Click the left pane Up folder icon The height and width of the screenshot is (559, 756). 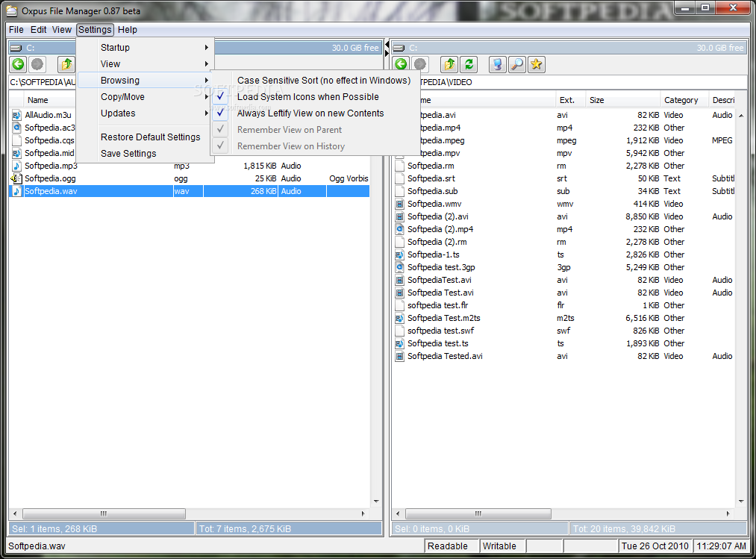(x=66, y=64)
